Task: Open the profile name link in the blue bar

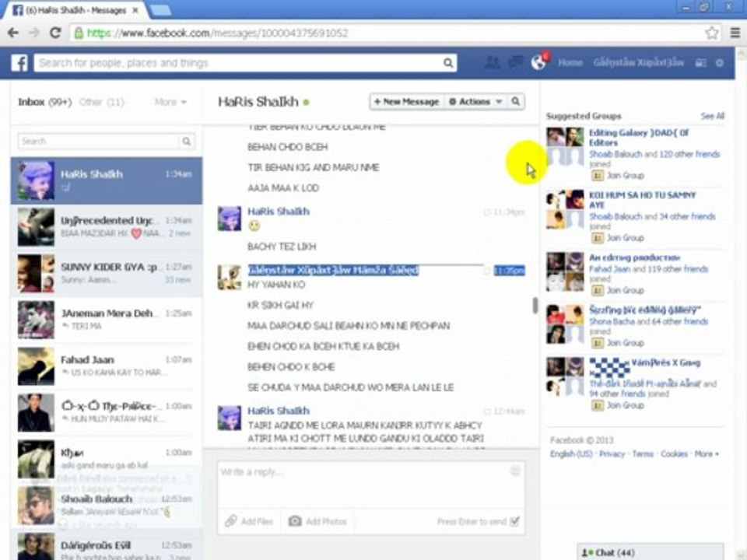Action: [x=638, y=62]
